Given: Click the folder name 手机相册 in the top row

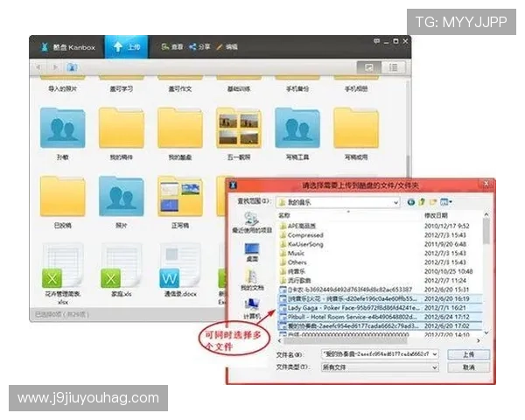Looking at the screenshot, I should 356,88.
